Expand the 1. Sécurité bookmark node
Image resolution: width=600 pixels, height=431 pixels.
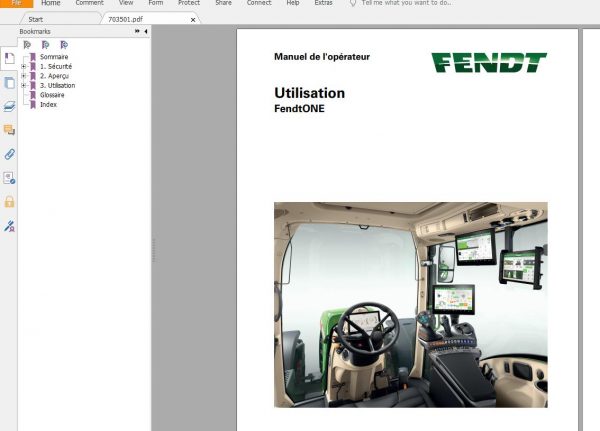coord(24,66)
